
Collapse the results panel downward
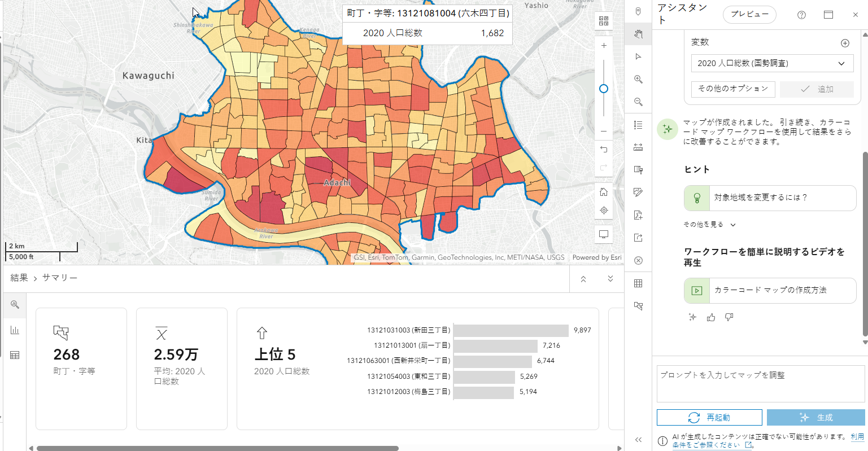(x=610, y=279)
